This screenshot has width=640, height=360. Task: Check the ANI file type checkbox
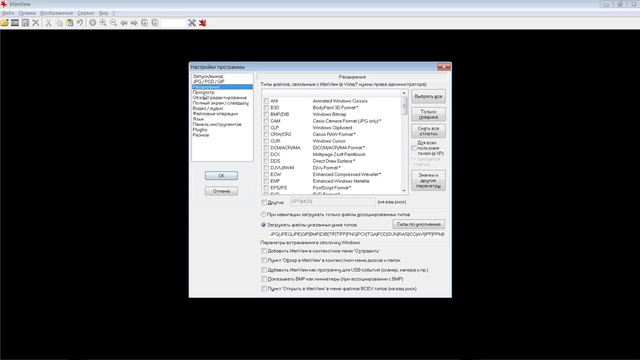click(x=266, y=101)
